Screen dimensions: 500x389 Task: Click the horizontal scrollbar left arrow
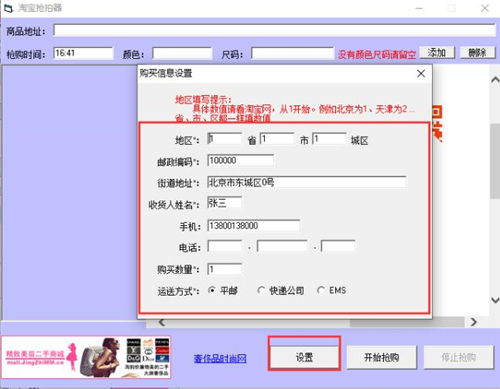click(162, 322)
